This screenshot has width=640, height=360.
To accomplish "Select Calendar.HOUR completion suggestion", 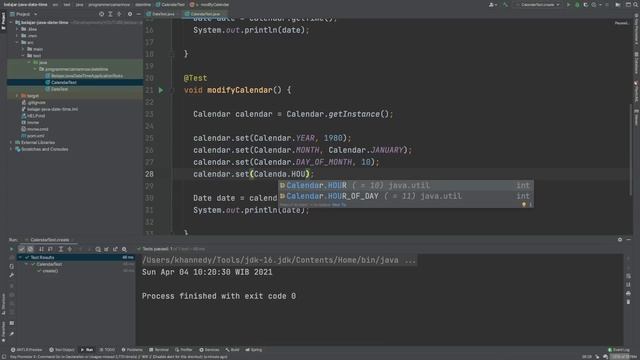I will click(x=406, y=185).
